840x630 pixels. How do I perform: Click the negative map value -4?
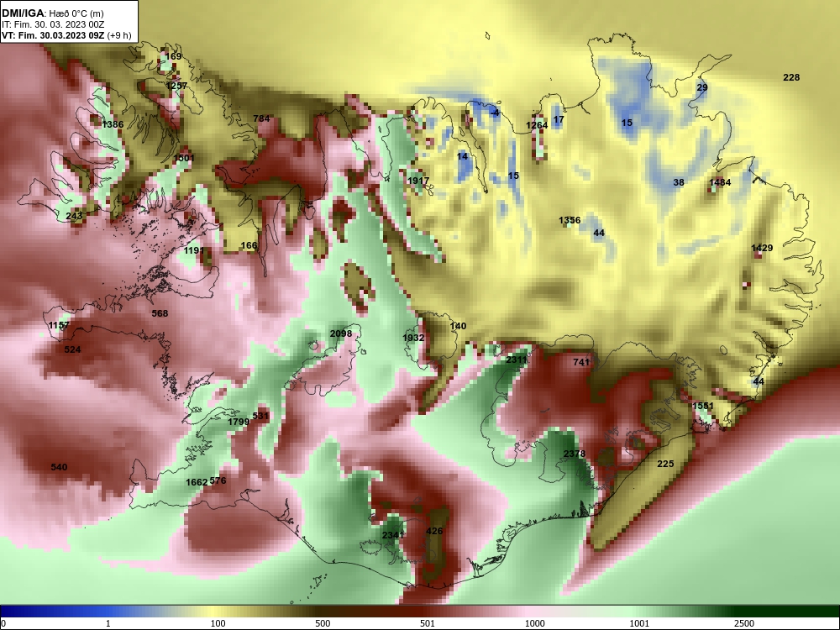coord(495,113)
